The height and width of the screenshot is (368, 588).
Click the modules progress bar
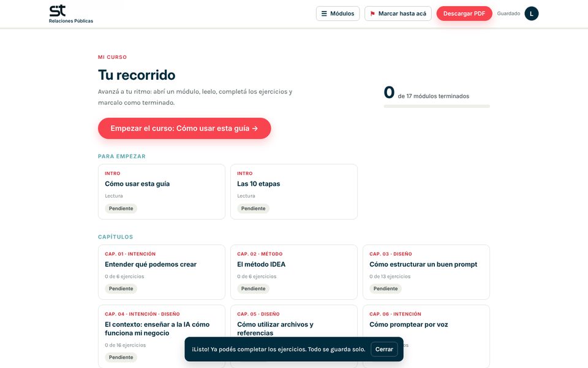point(437,106)
